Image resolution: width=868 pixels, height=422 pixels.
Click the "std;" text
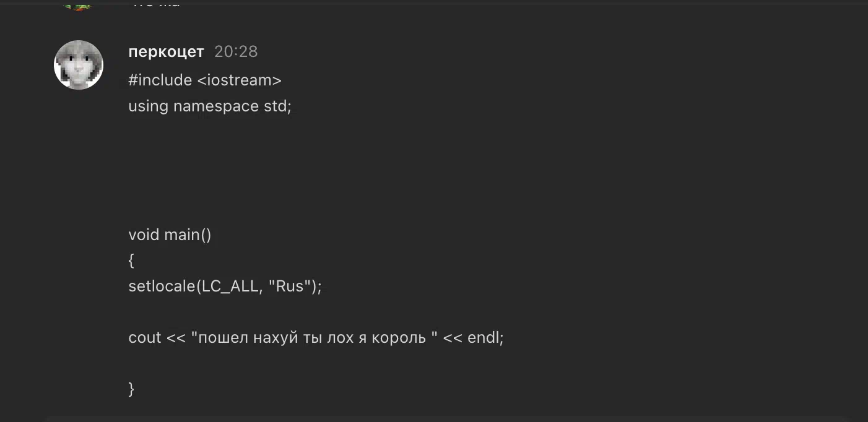coord(277,106)
